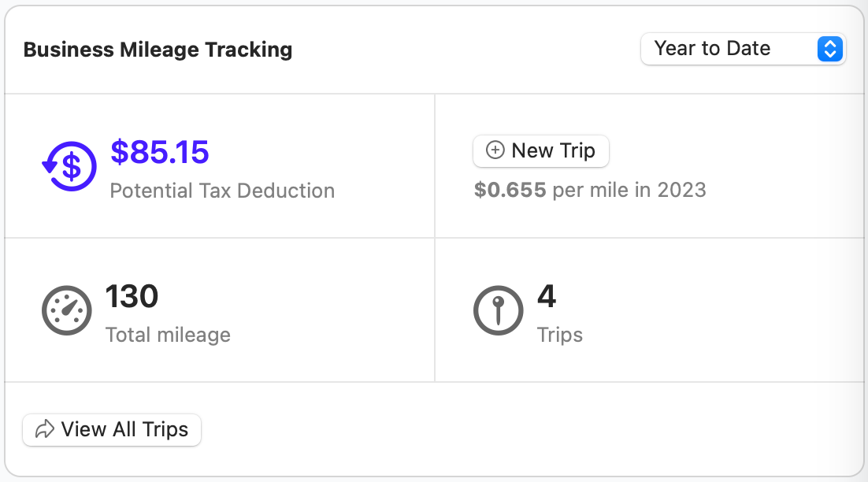Open the View All Trips button
The height and width of the screenshot is (482, 868).
[x=112, y=430]
